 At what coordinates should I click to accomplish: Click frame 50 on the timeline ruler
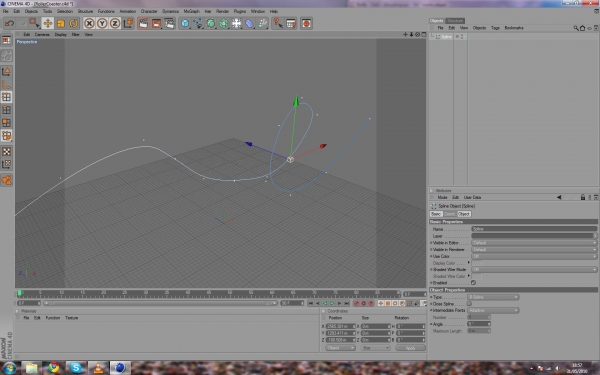tap(229, 293)
